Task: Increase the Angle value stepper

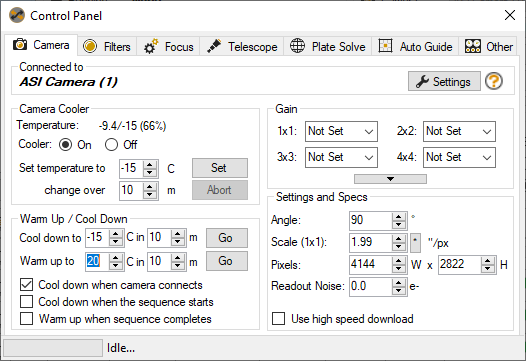Action: [x=399, y=217]
